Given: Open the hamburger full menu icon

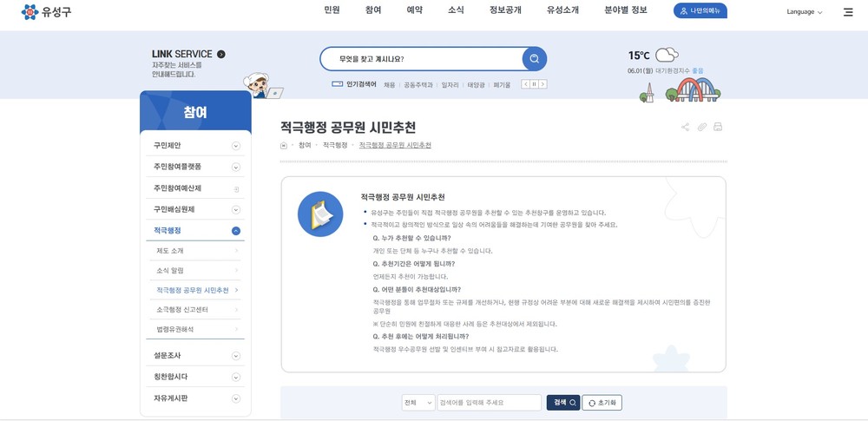Looking at the screenshot, I should (x=847, y=12).
